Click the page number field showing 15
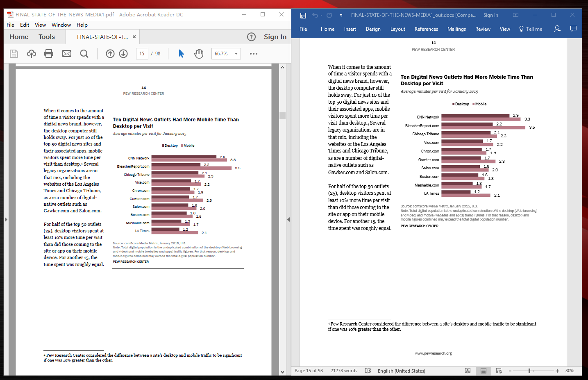This screenshot has height=380, width=588. click(142, 54)
